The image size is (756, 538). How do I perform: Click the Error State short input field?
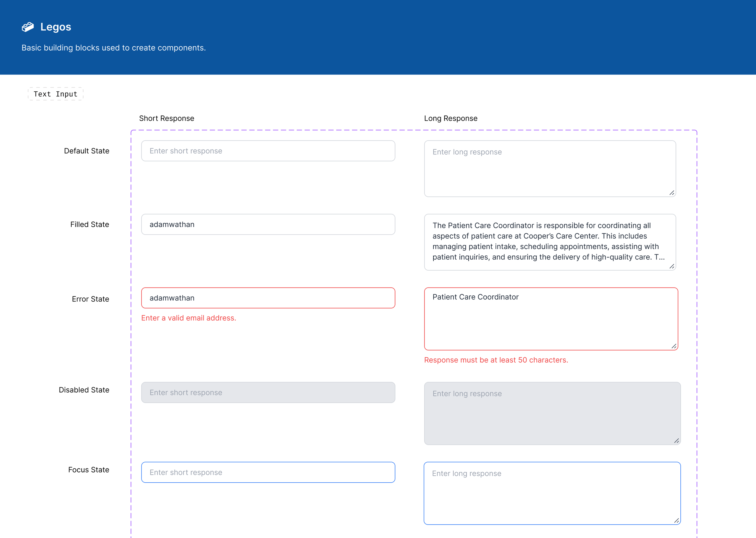[x=268, y=298]
